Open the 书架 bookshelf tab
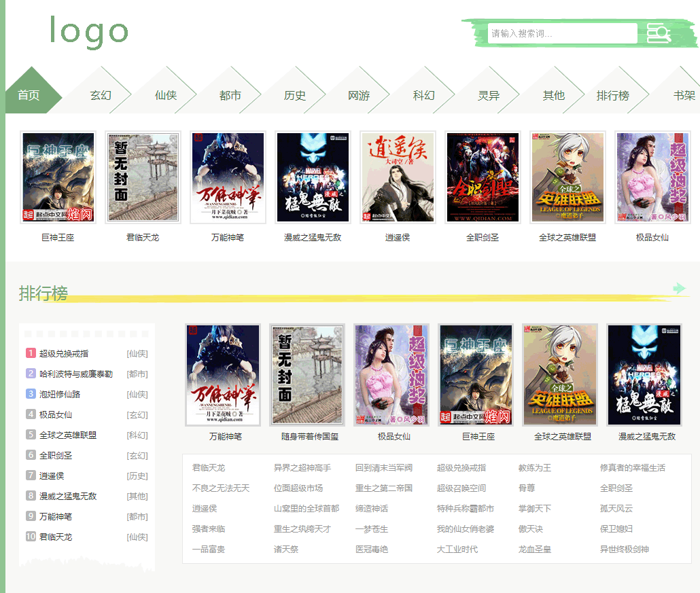This screenshot has width=700, height=593. point(684,95)
